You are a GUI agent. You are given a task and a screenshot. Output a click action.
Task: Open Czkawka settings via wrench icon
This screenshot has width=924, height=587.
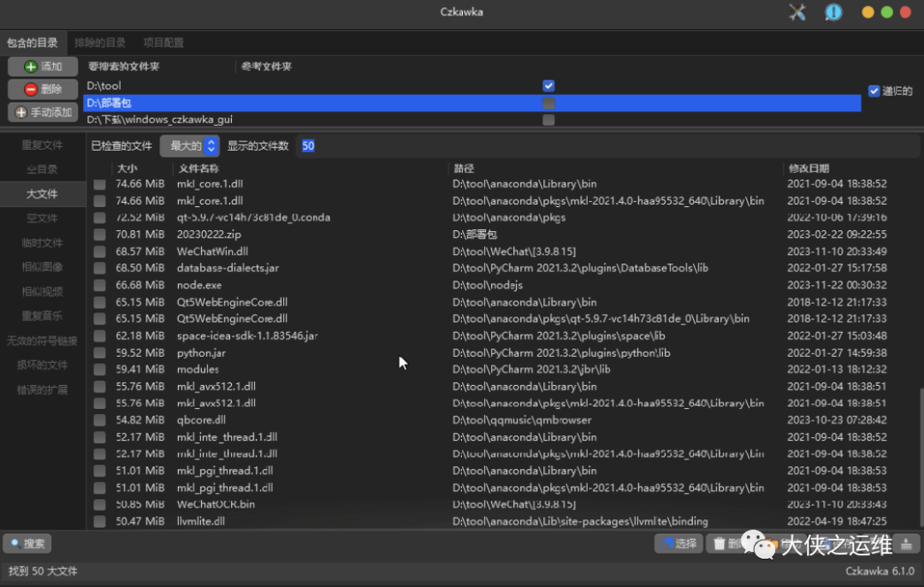coord(797,12)
